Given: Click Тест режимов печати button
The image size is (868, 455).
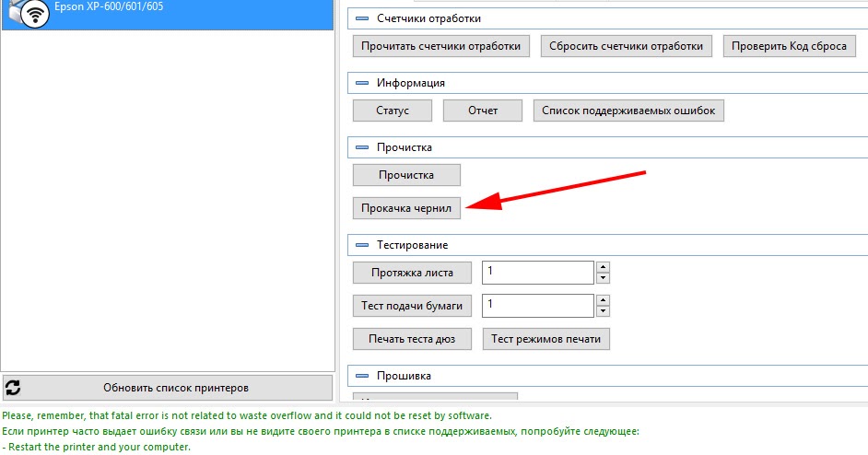Looking at the screenshot, I should pyautogui.click(x=545, y=339).
